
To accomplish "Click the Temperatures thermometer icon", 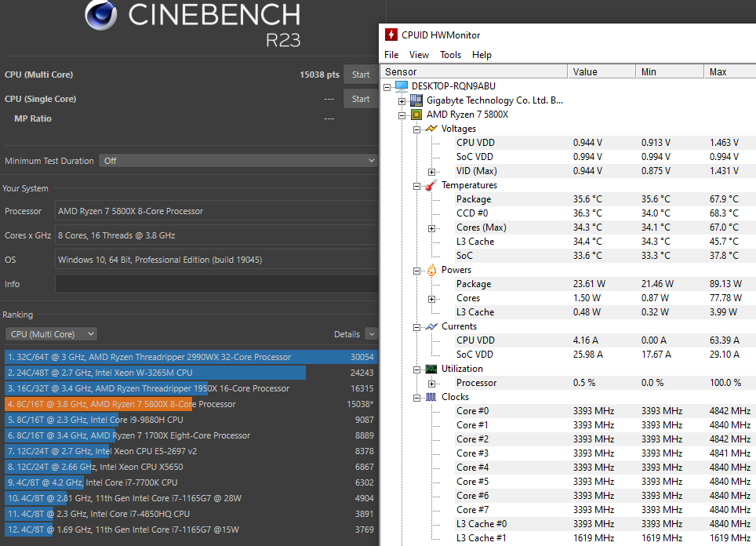I will [x=431, y=185].
